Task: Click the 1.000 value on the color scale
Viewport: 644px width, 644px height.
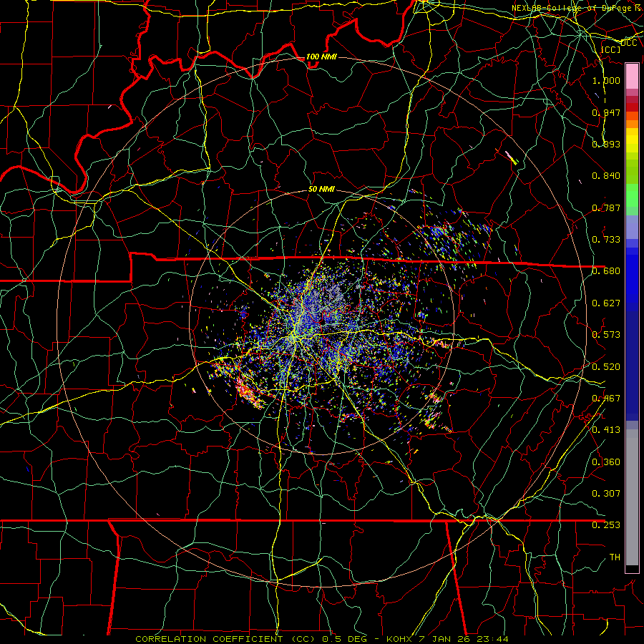Action: click(x=606, y=80)
